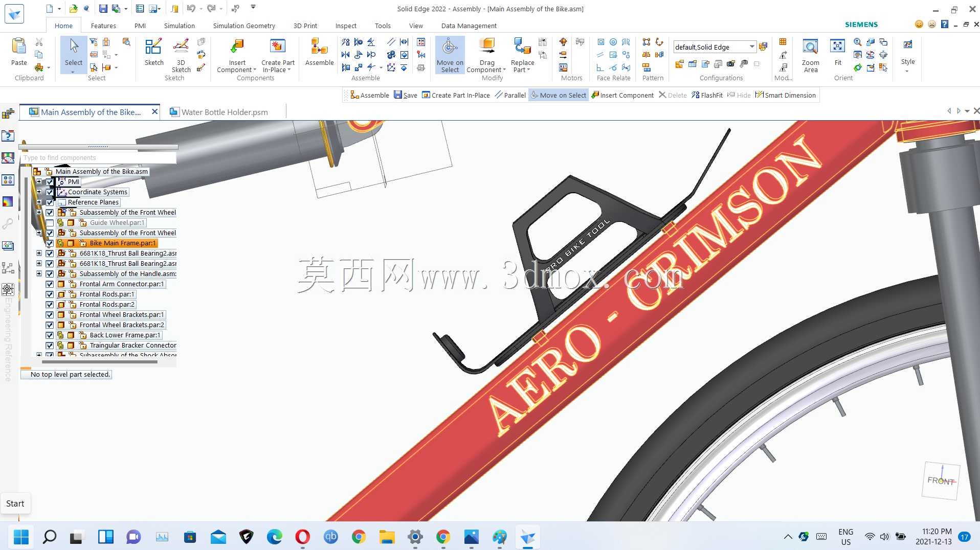Expand the Coordinate Systems node
This screenshot has width=980, height=550.
click(x=39, y=192)
